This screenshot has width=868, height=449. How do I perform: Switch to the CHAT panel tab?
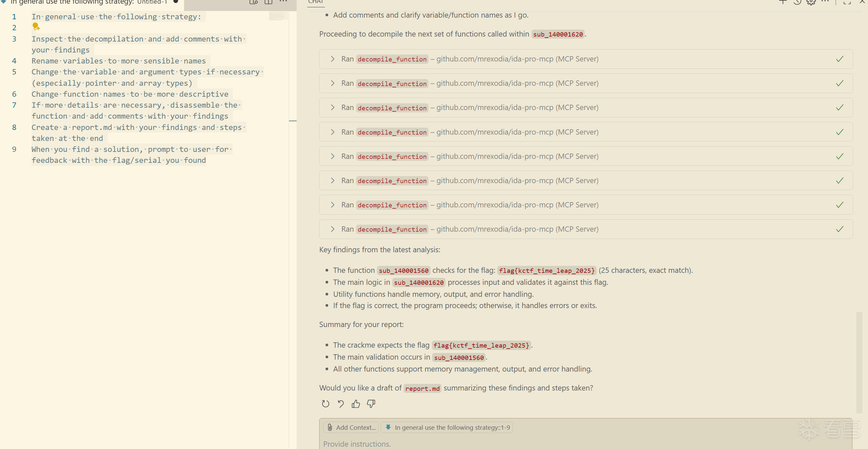click(x=315, y=2)
